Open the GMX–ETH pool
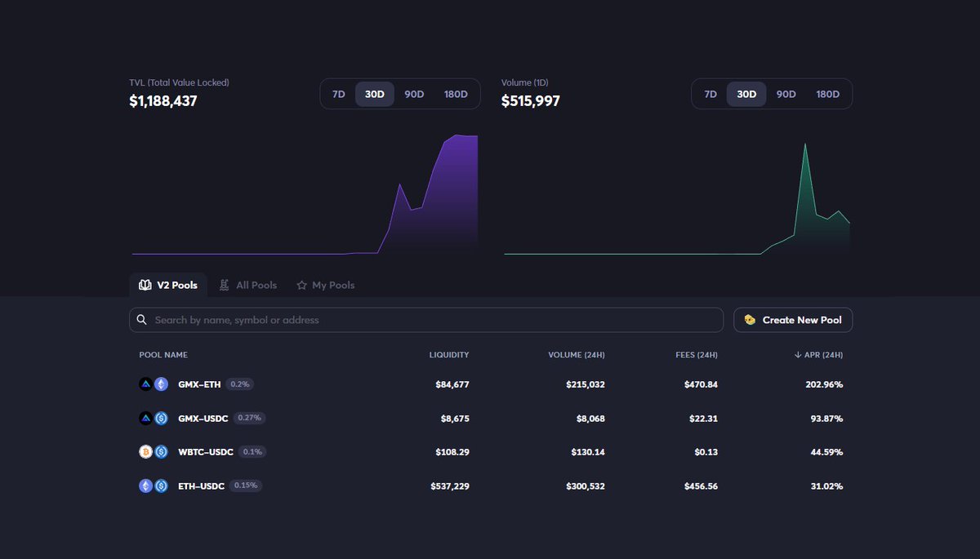The width and height of the screenshot is (980, 559). tap(491, 384)
